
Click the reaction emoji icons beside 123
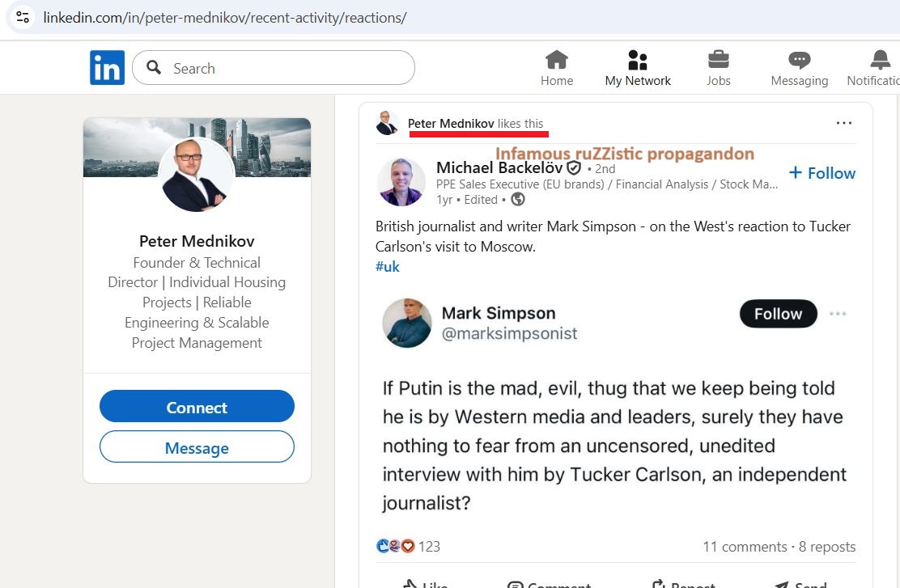396,546
